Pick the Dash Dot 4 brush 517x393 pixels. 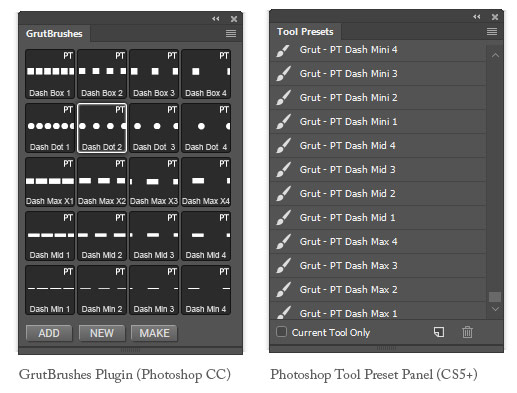(206, 128)
